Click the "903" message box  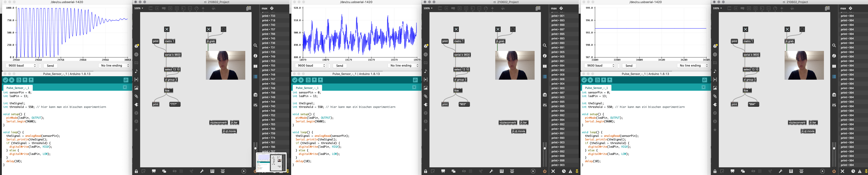click(464, 104)
